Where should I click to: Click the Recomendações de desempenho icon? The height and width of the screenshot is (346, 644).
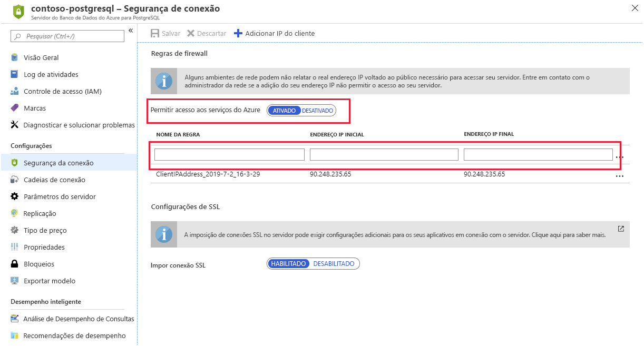point(15,335)
